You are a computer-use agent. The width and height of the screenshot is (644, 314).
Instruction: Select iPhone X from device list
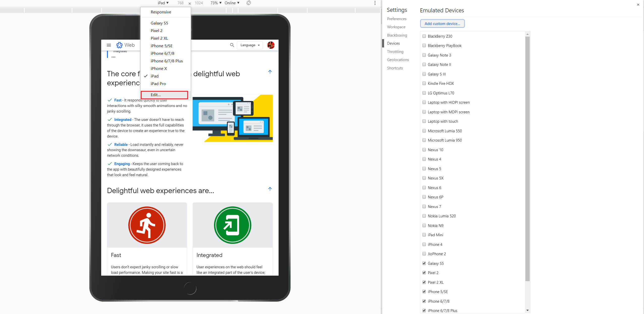click(x=159, y=68)
